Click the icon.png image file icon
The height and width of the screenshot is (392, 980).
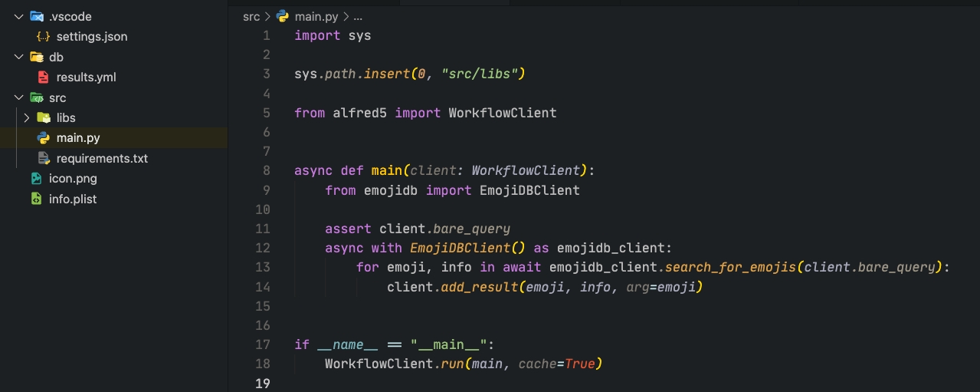36,179
